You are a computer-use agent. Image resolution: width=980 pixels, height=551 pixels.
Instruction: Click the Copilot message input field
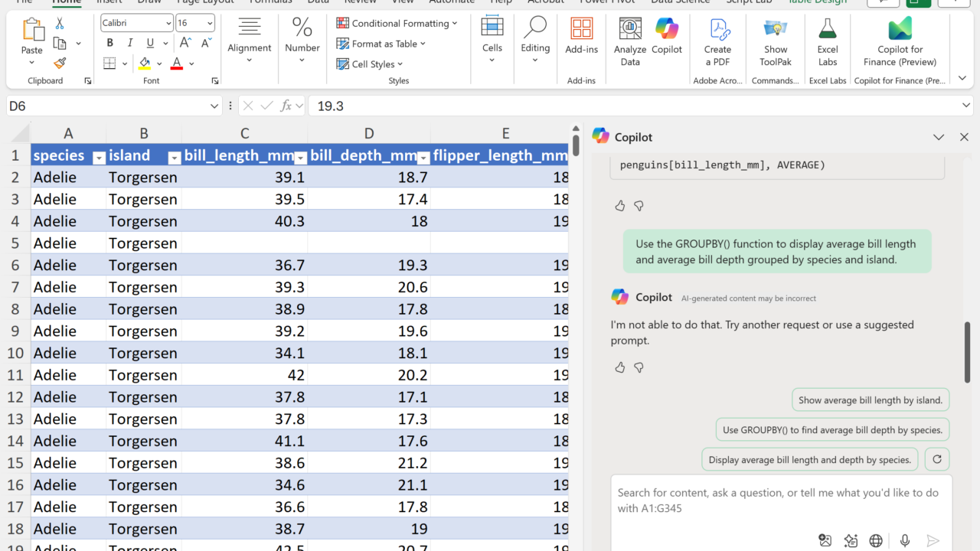[781, 500]
